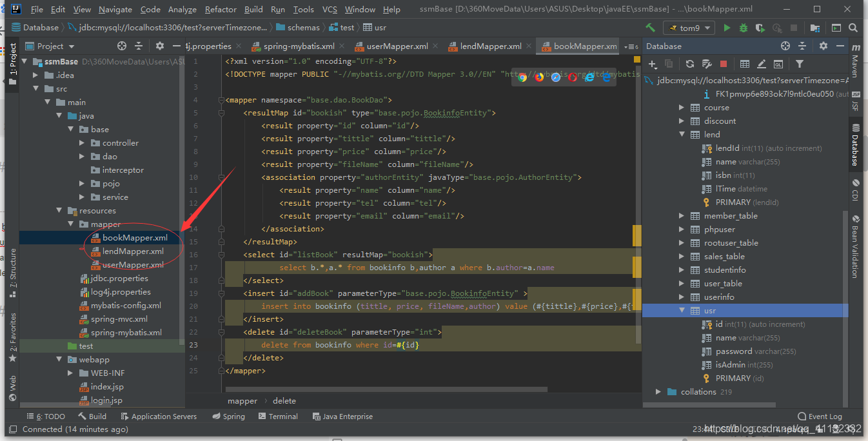The width and height of the screenshot is (868, 441).
Task: Open the table editor icon in Database panel
Action: pos(745,64)
